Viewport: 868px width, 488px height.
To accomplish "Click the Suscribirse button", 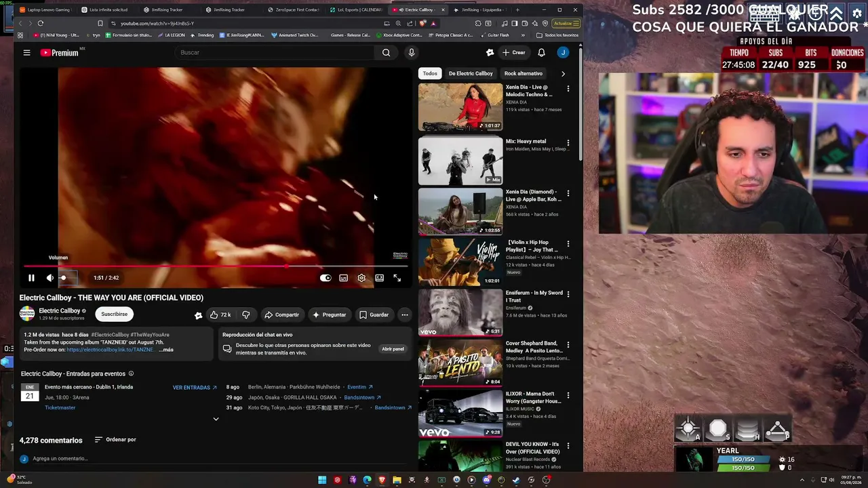I will tap(114, 314).
